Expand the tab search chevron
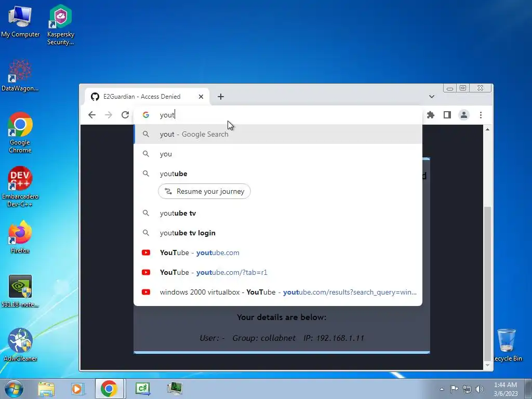Image resolution: width=532 pixels, height=399 pixels. [432, 97]
